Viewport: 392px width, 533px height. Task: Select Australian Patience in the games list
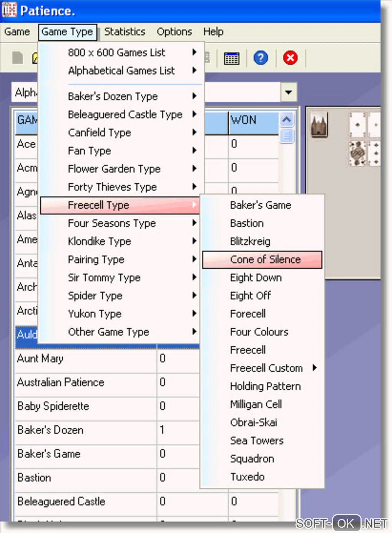61,382
